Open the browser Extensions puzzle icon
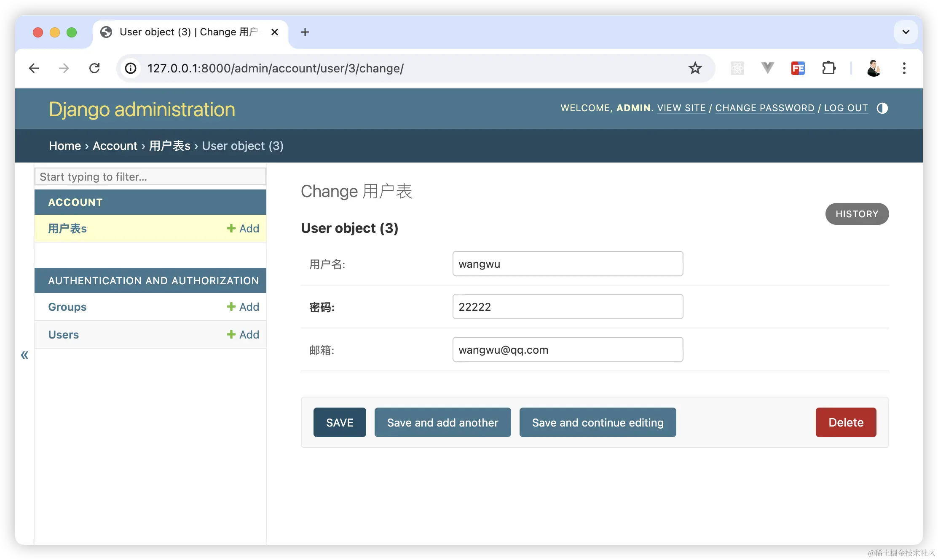 click(x=828, y=68)
